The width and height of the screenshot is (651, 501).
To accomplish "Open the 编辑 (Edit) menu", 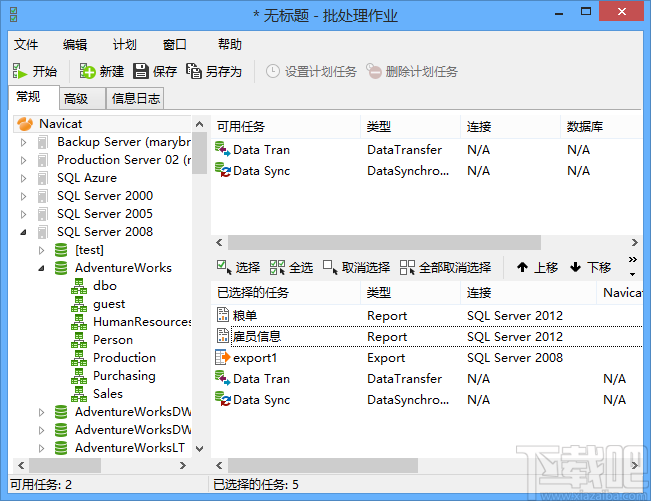I will pos(75,44).
